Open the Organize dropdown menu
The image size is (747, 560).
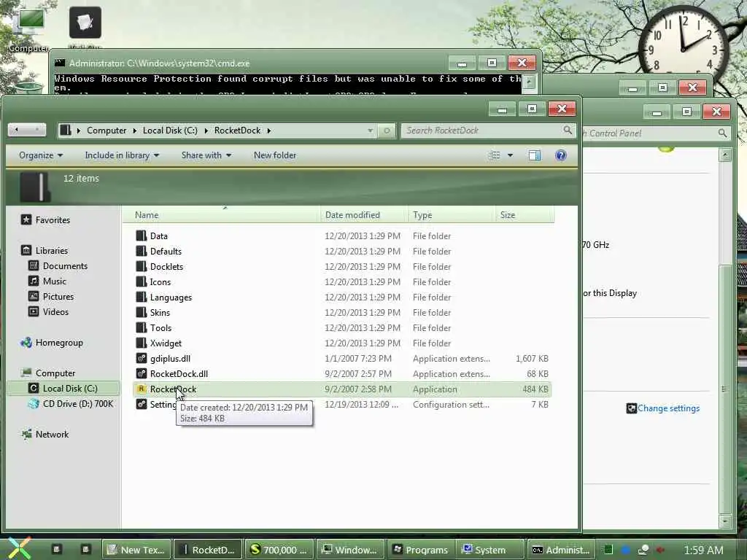point(41,155)
